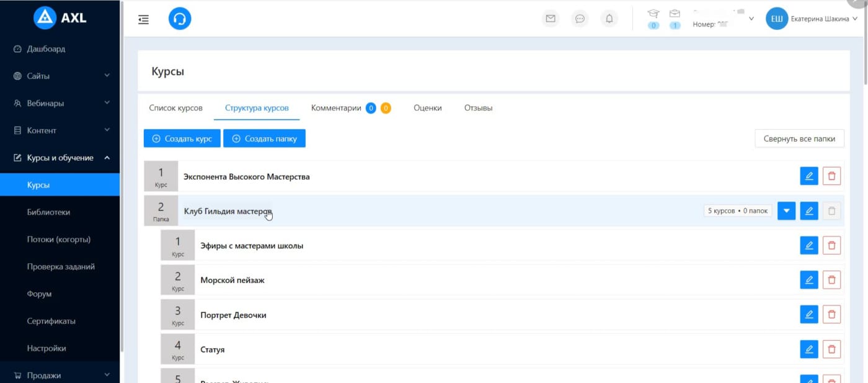Viewport: 868px width, 383px height.
Task: Open the chat messages icon
Action: point(580,19)
